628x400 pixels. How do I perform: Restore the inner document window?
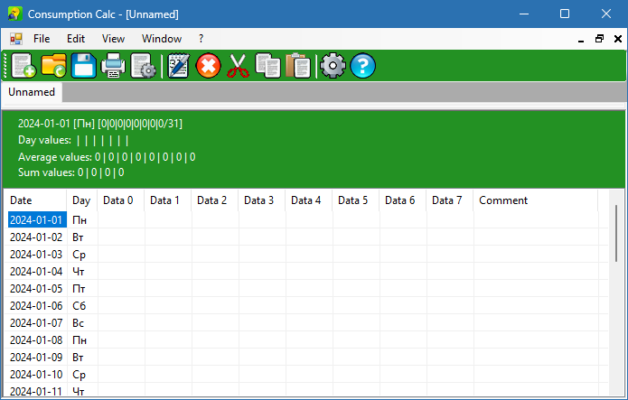click(x=599, y=39)
